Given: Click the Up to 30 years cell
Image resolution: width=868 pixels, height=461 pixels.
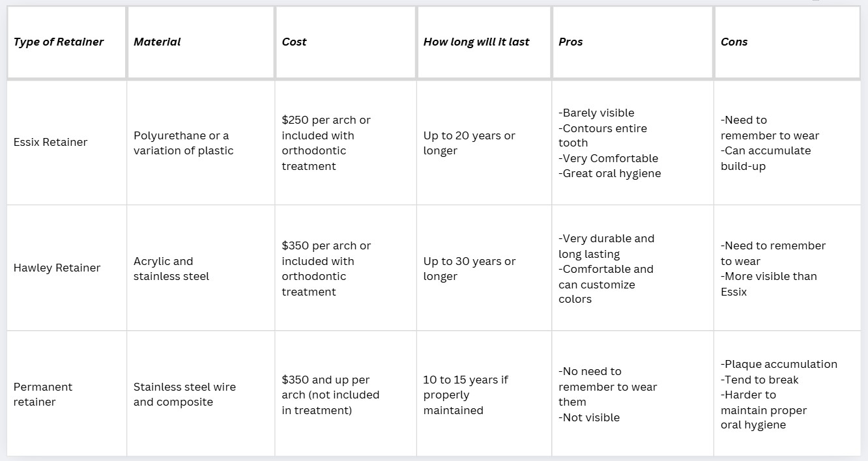Looking at the screenshot, I should 484,268.
